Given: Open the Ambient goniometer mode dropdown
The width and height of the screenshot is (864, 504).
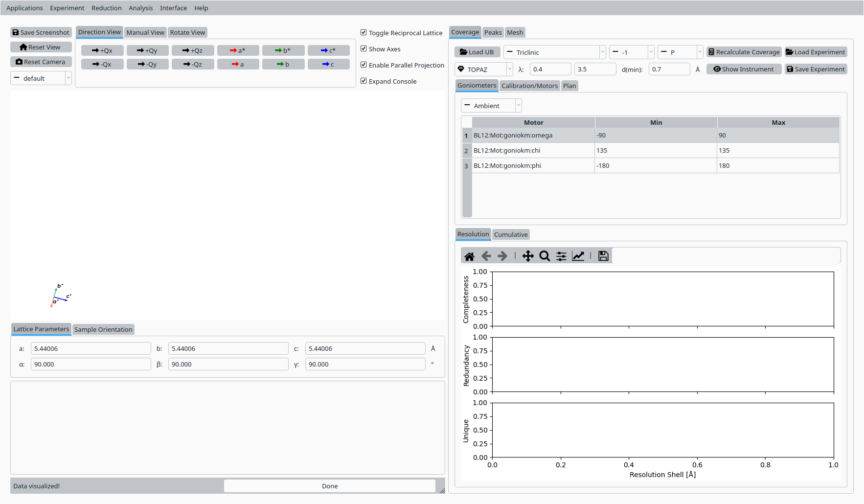Looking at the screenshot, I should point(491,106).
